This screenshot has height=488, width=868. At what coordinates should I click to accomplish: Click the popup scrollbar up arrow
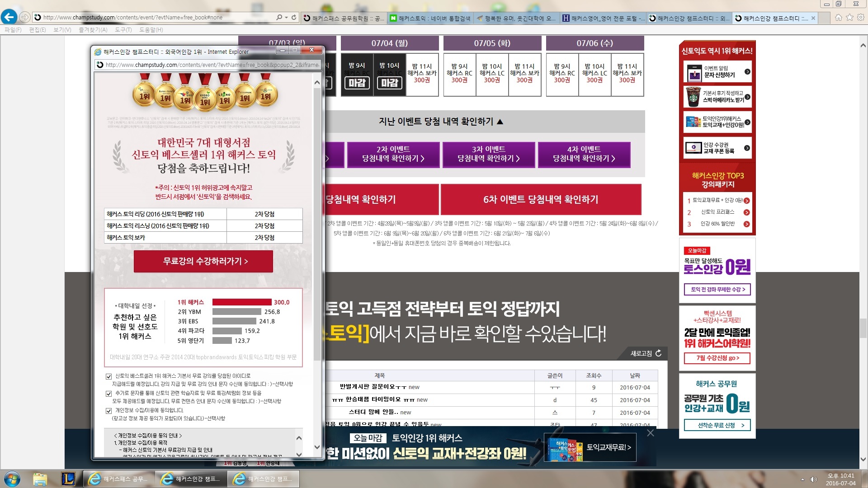tap(317, 83)
